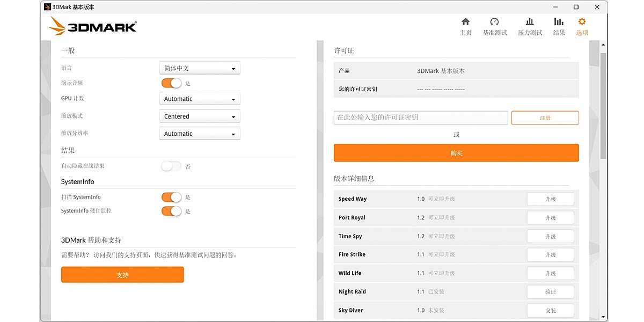Click 安装 to install Sky Diver

[550, 310]
